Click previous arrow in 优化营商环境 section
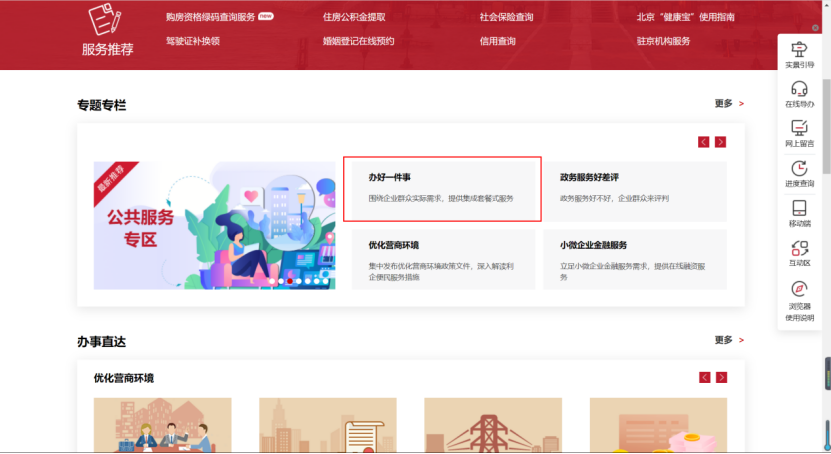Image resolution: width=831 pixels, height=454 pixels. point(705,377)
